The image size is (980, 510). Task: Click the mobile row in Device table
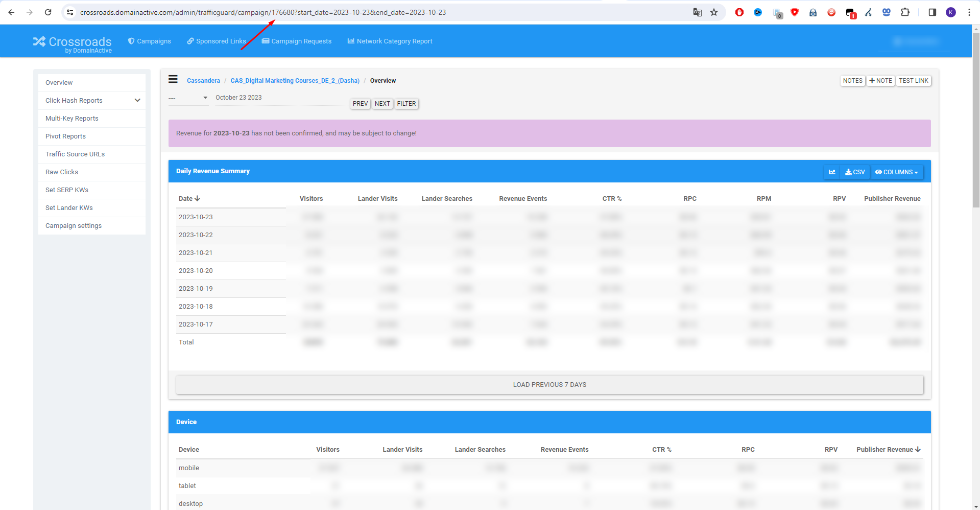point(549,468)
